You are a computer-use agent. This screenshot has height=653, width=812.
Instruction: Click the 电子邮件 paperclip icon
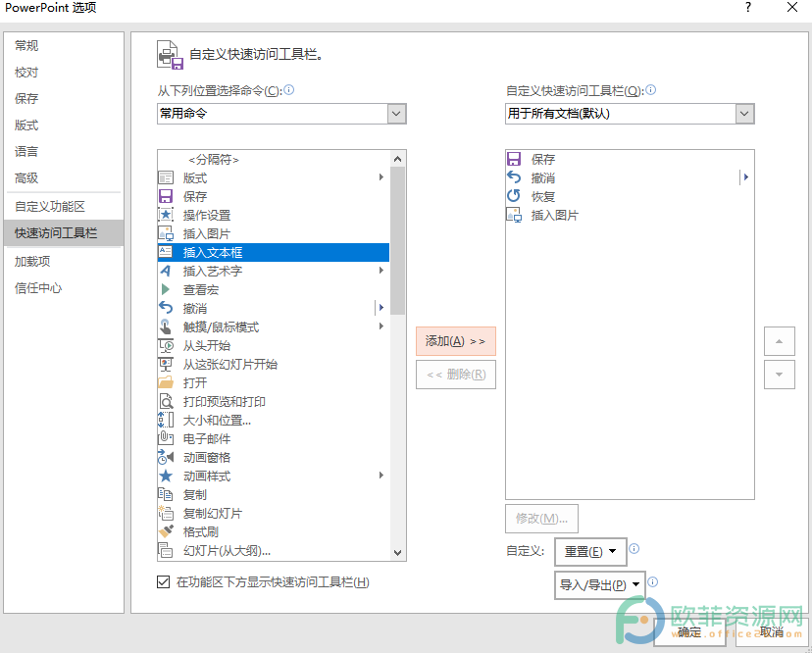point(166,438)
